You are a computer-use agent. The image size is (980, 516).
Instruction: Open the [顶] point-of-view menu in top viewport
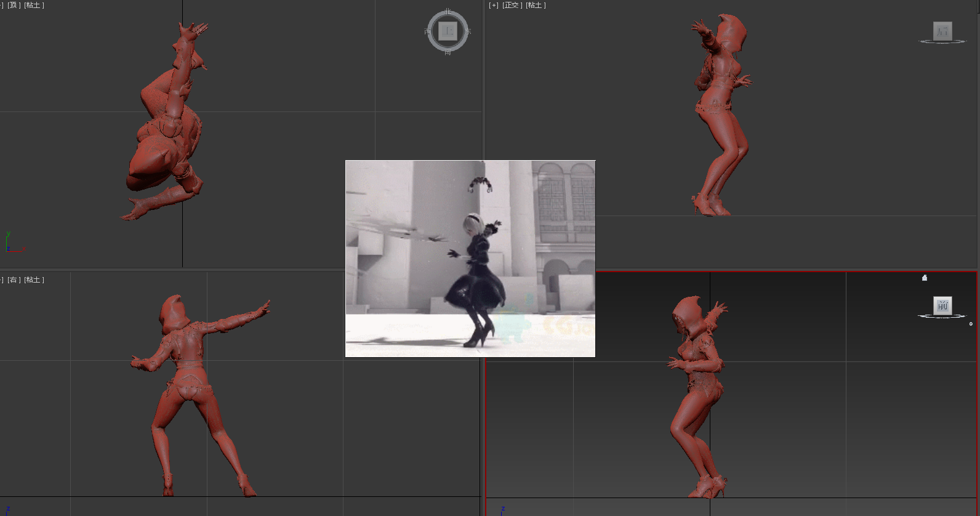tap(14, 5)
